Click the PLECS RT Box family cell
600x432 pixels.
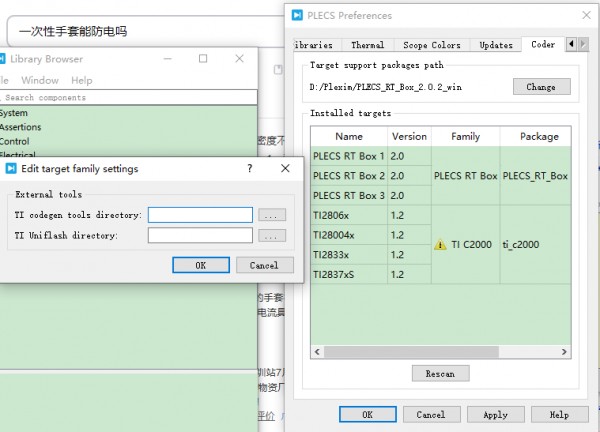465,176
